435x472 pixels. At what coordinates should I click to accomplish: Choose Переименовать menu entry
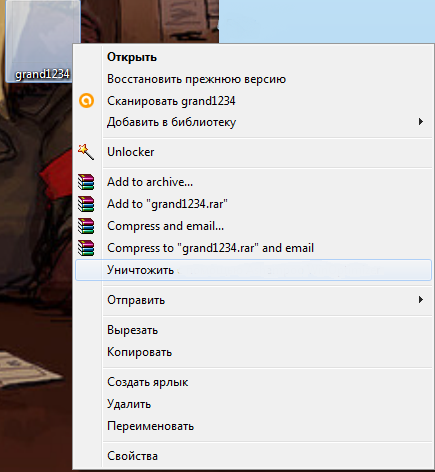[x=253, y=426]
